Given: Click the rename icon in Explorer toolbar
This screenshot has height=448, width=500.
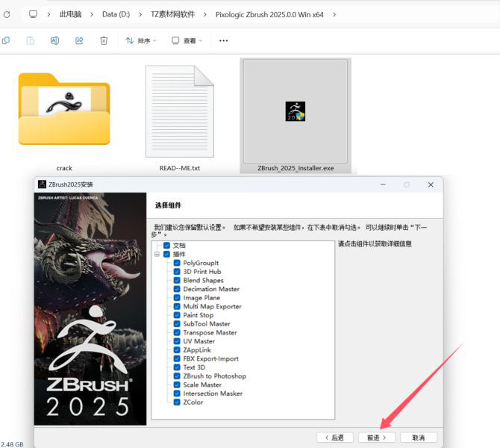Looking at the screenshot, I should [x=54, y=40].
